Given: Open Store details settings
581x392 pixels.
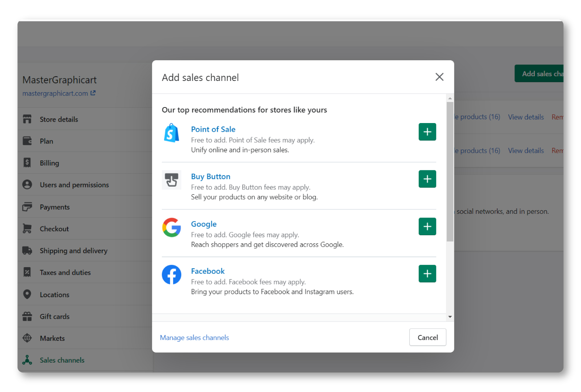Looking at the screenshot, I should 85,119.
